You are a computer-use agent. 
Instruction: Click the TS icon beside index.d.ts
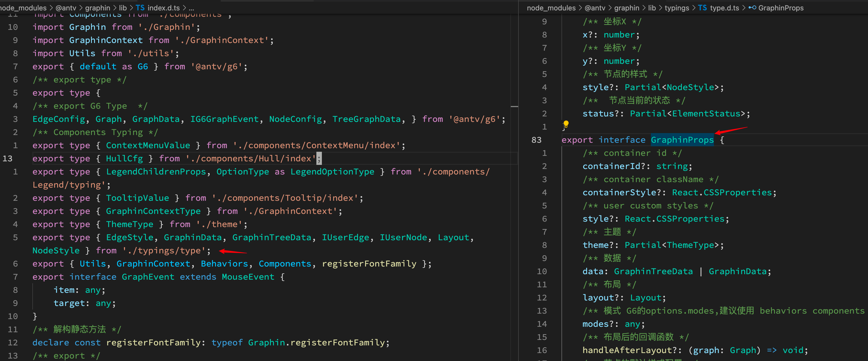point(140,8)
